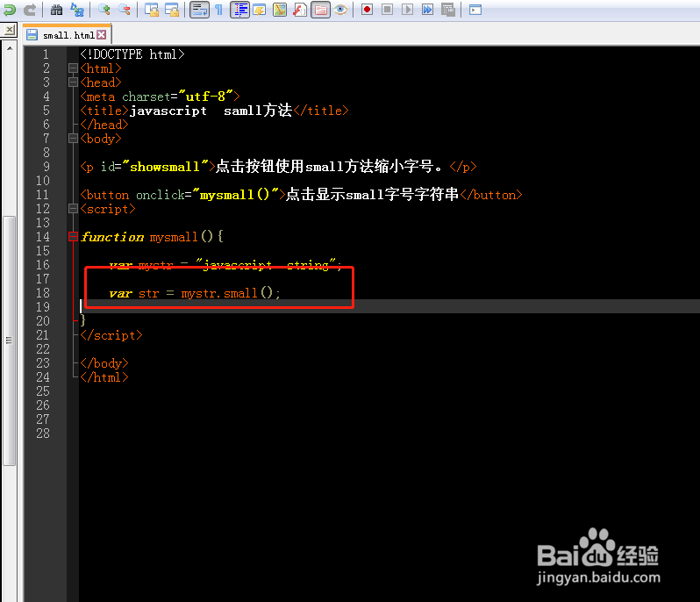Click the side panel grip handle
This screenshot has width=700, height=602.
tap(9, 340)
